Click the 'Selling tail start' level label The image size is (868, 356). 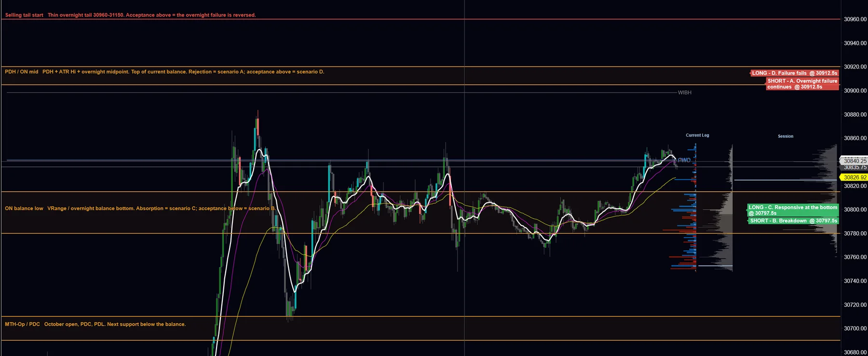[x=24, y=15]
